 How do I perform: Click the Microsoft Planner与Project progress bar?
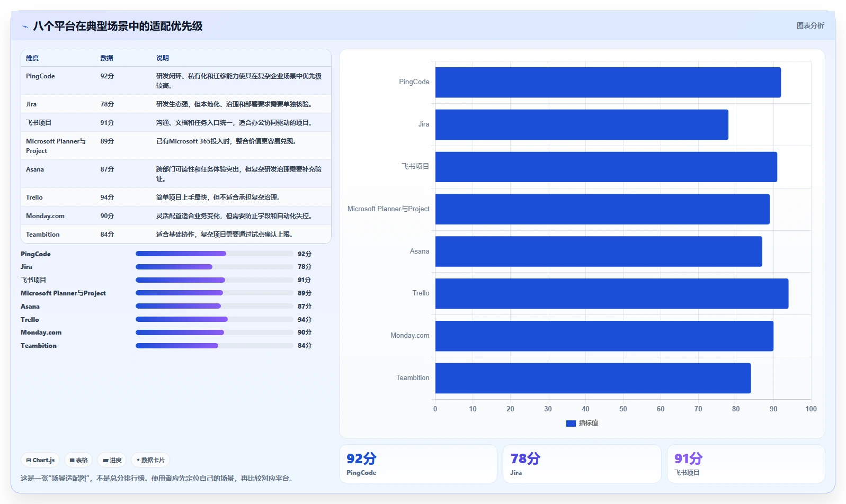pyautogui.click(x=214, y=293)
